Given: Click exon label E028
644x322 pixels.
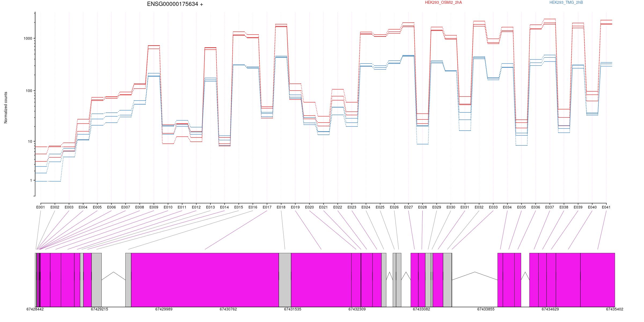Looking at the screenshot, I should (x=422, y=207).
